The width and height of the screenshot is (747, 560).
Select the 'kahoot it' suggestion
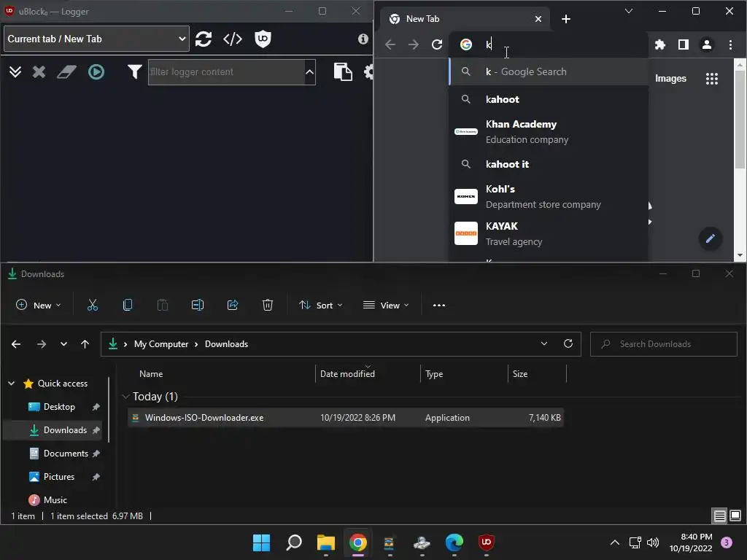[549, 164]
